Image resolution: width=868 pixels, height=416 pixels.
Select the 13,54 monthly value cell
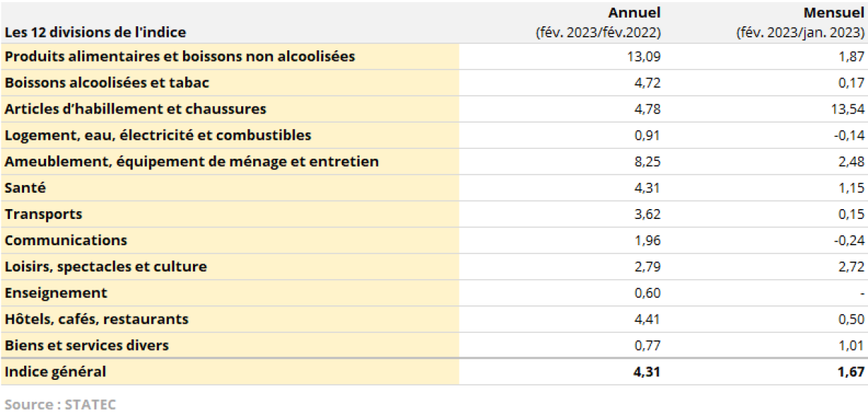847,109
